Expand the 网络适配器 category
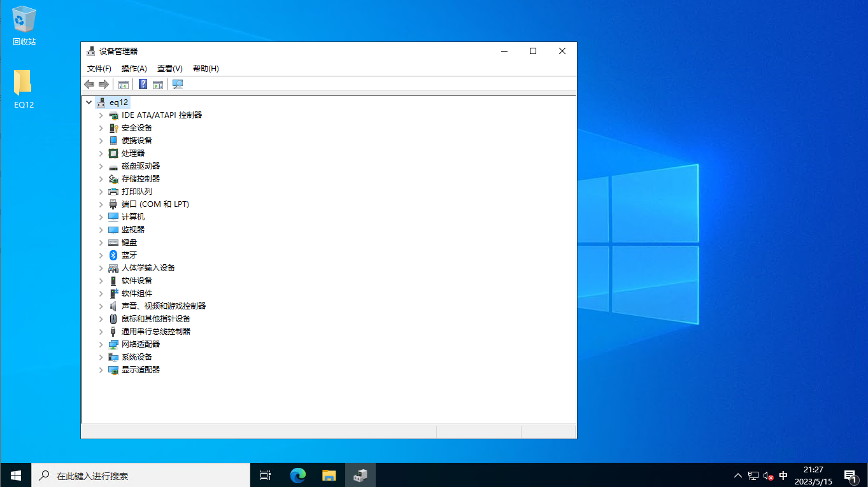This screenshot has height=487, width=868. (x=101, y=344)
